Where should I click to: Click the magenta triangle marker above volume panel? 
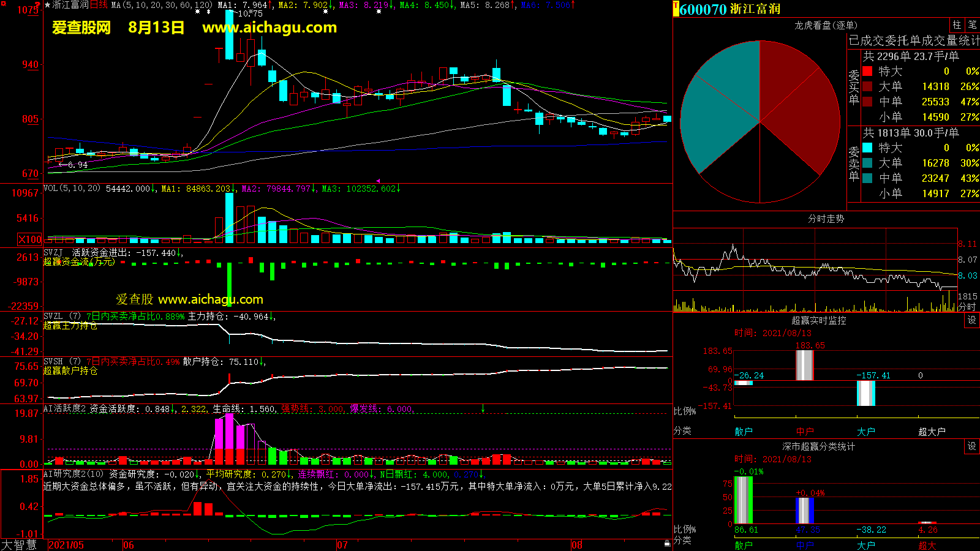coord(378,181)
